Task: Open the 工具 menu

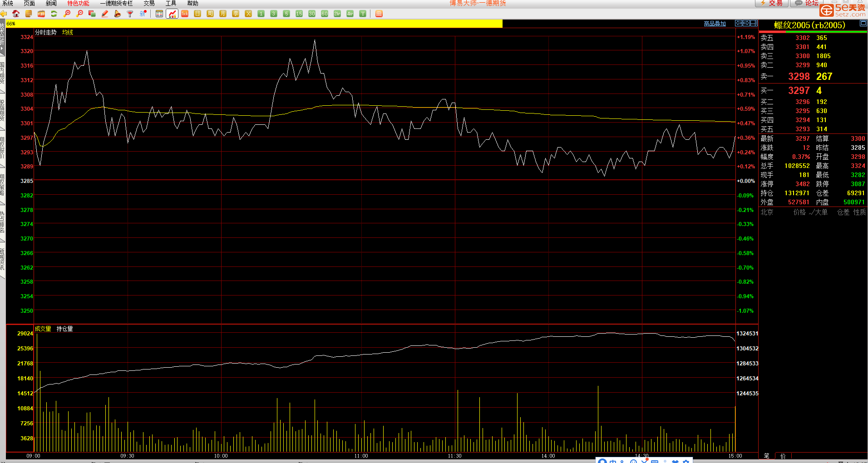Action: point(171,3)
